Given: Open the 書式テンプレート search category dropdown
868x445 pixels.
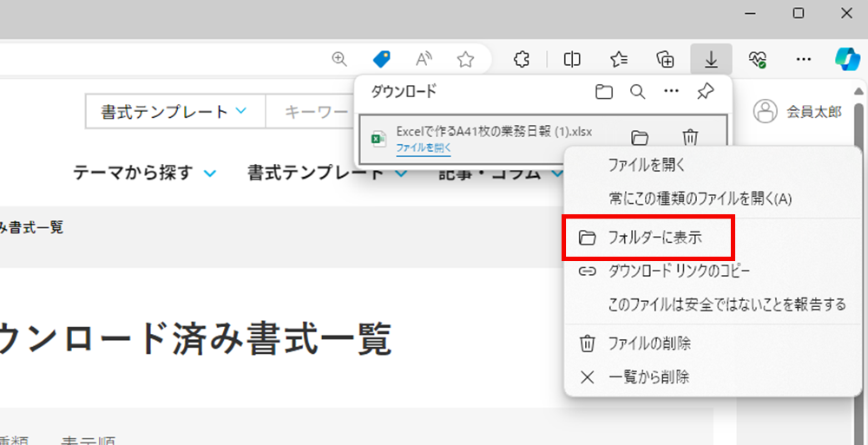Looking at the screenshot, I should coord(175,111).
